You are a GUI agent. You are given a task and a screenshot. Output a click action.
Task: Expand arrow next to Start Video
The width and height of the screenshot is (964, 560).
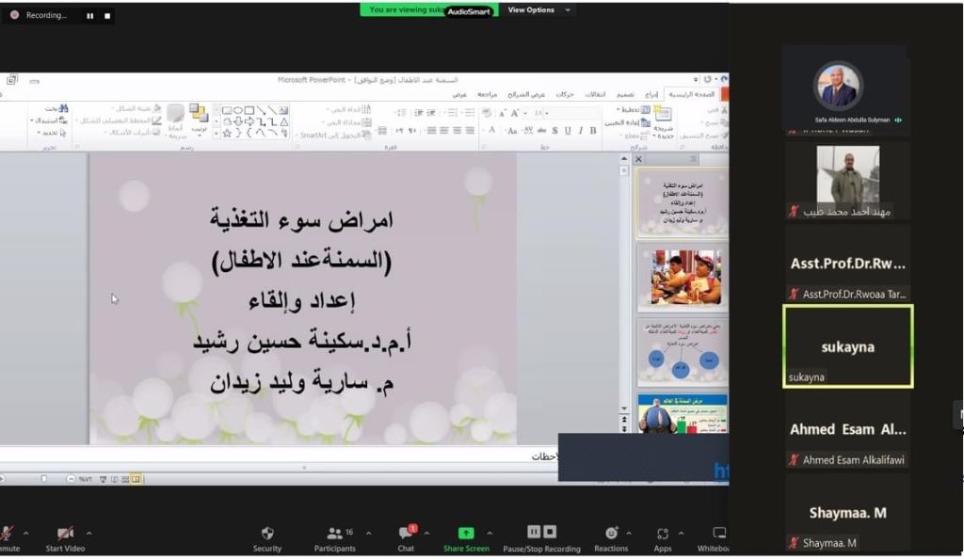coord(88,532)
